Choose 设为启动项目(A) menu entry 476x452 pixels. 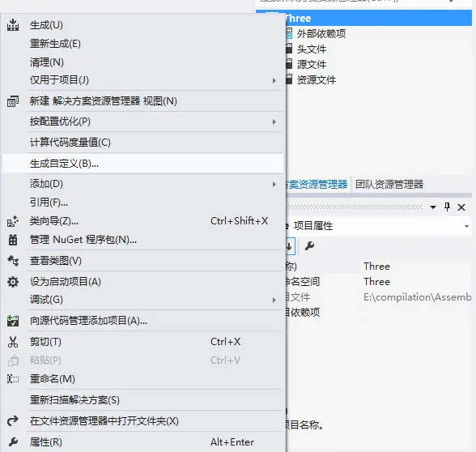142,282
